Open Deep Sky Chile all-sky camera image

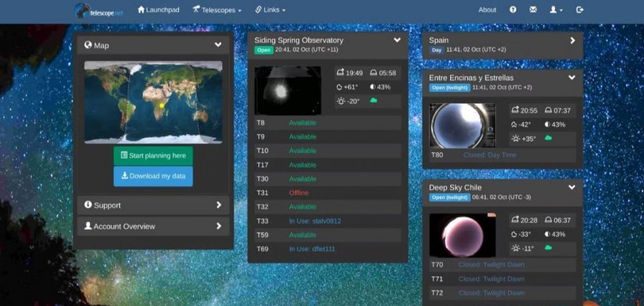point(462,235)
